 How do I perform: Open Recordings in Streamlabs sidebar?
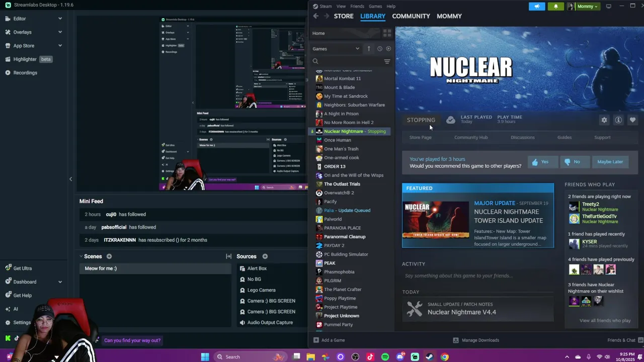[25, 72]
